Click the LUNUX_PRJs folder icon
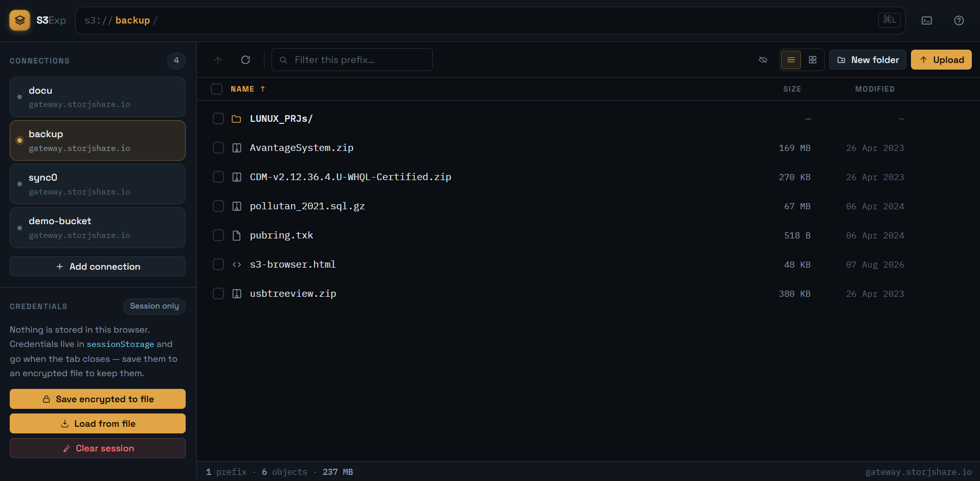Image resolution: width=980 pixels, height=481 pixels. pos(236,119)
